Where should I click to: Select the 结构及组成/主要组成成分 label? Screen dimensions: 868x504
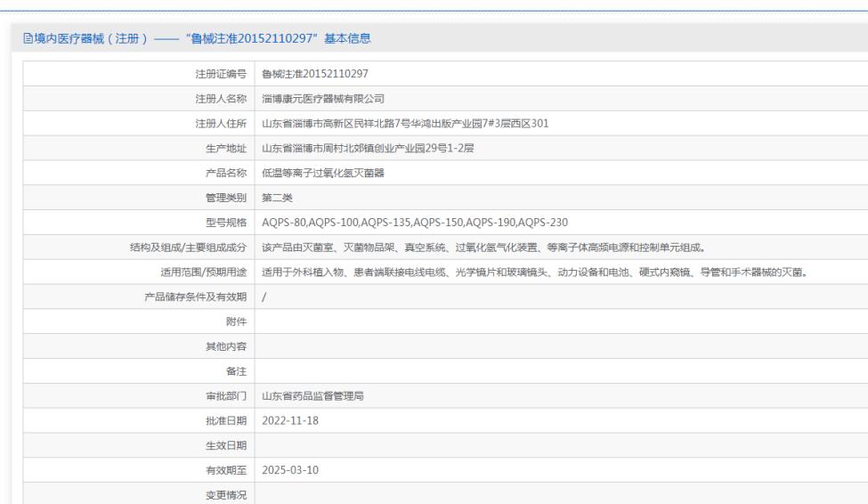[188, 247]
